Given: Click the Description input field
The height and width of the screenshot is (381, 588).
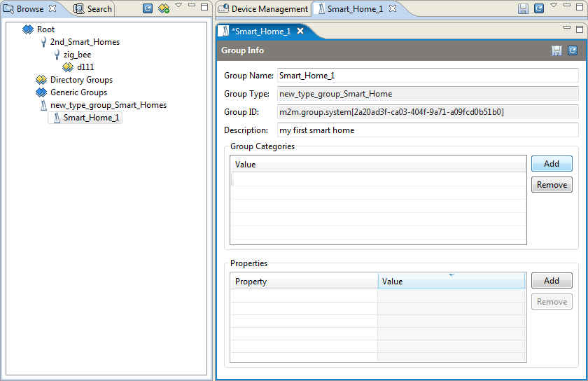Looking at the screenshot, I should click(x=428, y=130).
